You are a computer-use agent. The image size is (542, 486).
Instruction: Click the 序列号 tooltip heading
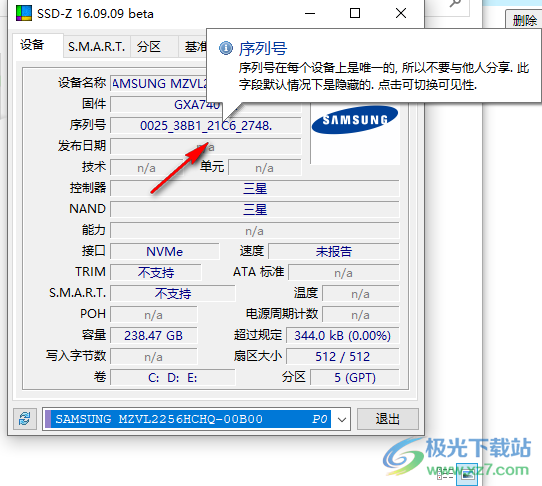[x=263, y=48]
